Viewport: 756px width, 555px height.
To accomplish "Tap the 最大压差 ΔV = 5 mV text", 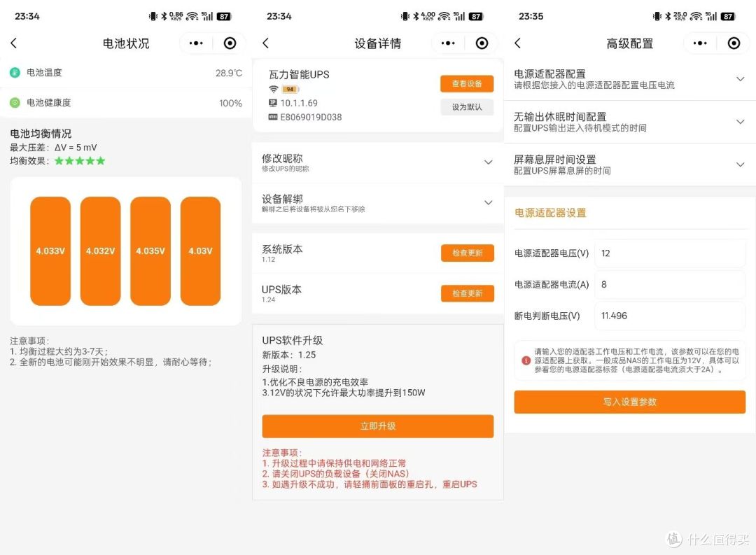I will [x=53, y=148].
